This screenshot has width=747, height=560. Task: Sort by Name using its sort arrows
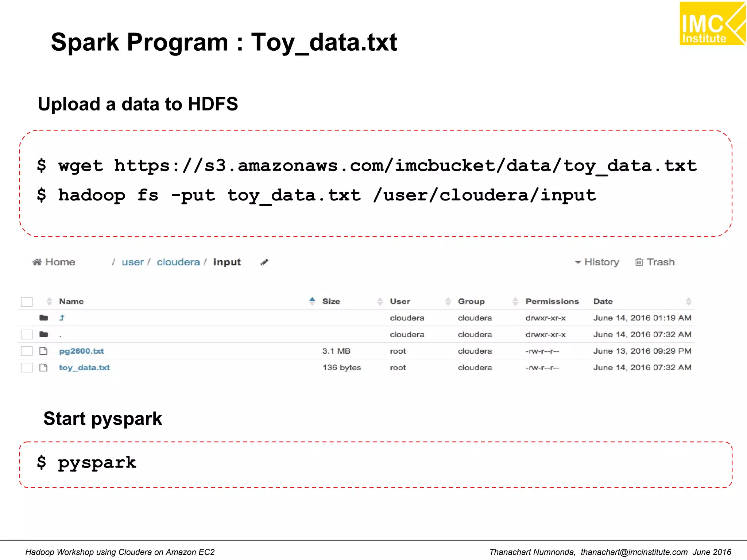50,302
